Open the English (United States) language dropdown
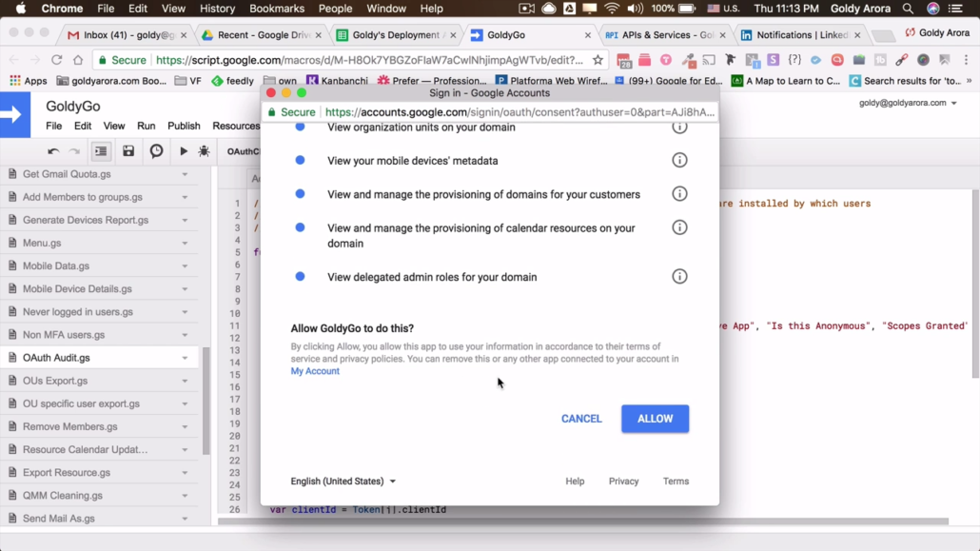 pyautogui.click(x=343, y=481)
